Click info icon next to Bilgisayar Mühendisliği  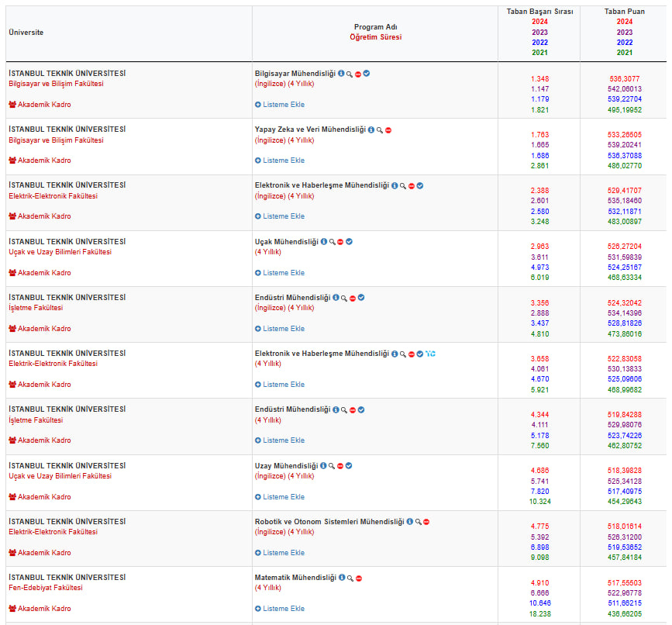tap(341, 74)
